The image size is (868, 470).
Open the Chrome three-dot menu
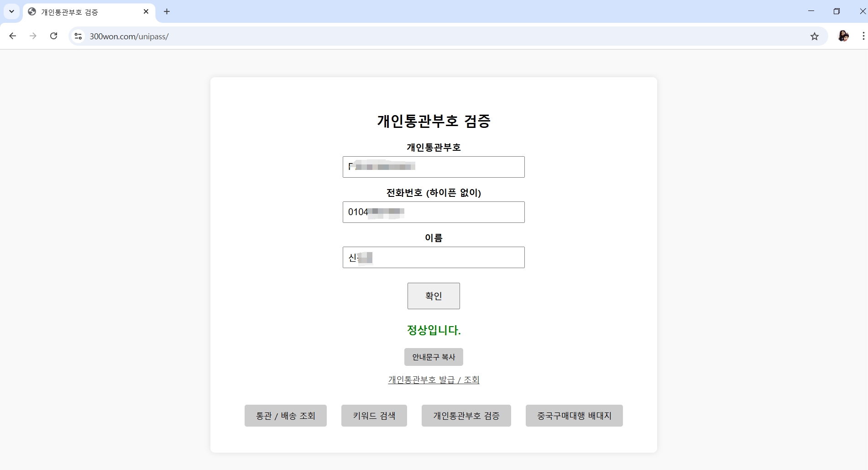[x=863, y=36]
